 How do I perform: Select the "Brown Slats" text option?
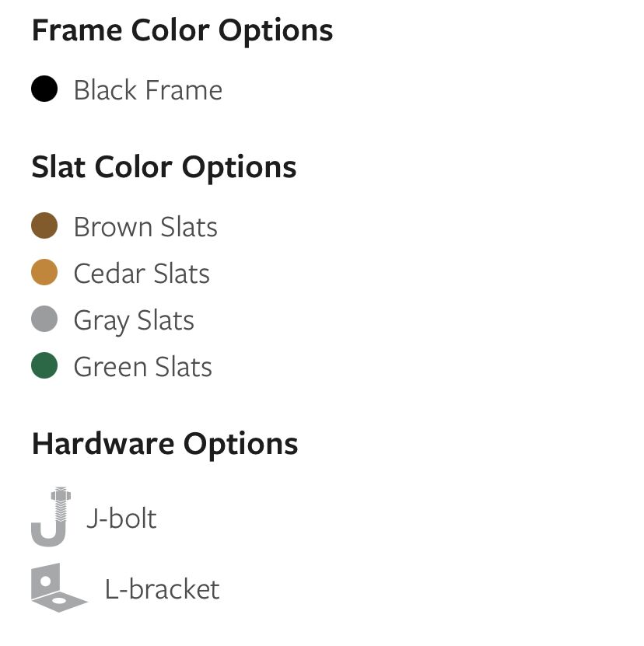pyautogui.click(x=145, y=227)
